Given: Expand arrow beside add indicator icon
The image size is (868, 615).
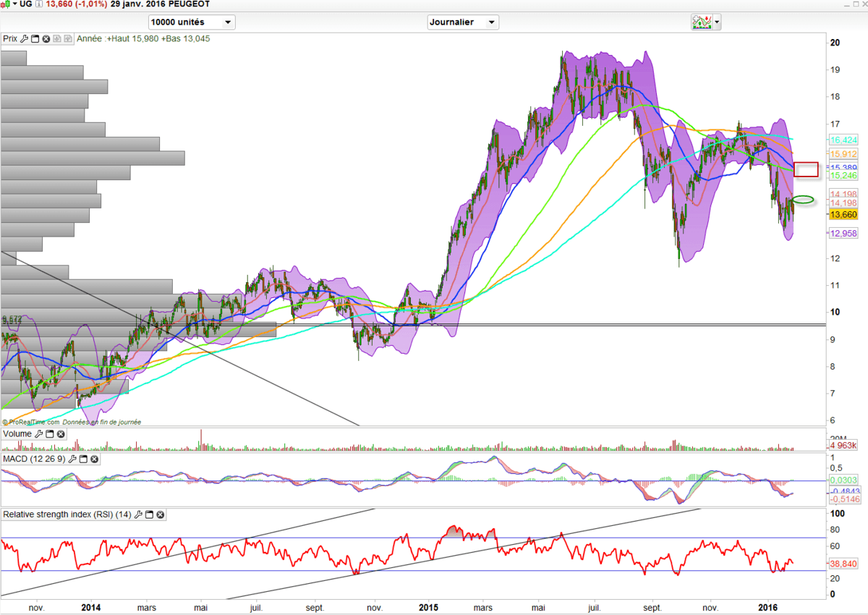Looking at the screenshot, I should pos(717,22).
